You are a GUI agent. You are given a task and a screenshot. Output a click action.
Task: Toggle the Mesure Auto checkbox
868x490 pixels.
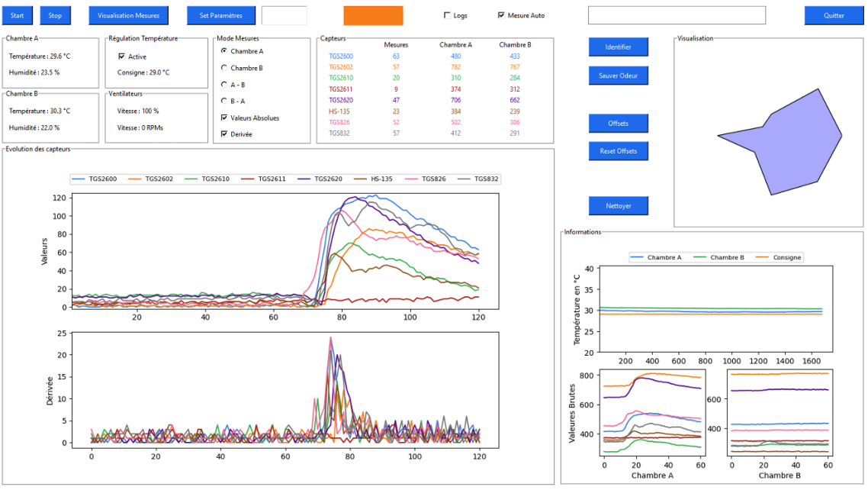501,15
